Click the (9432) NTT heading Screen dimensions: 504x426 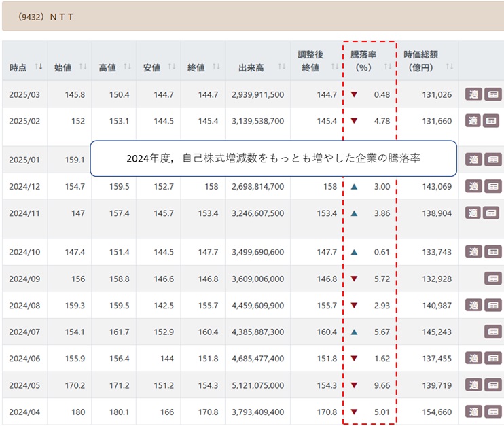click(46, 17)
